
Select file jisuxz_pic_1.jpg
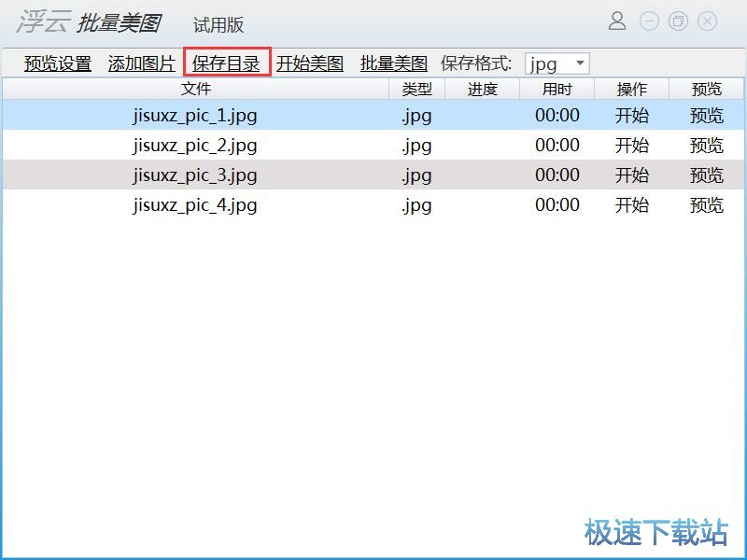click(195, 116)
